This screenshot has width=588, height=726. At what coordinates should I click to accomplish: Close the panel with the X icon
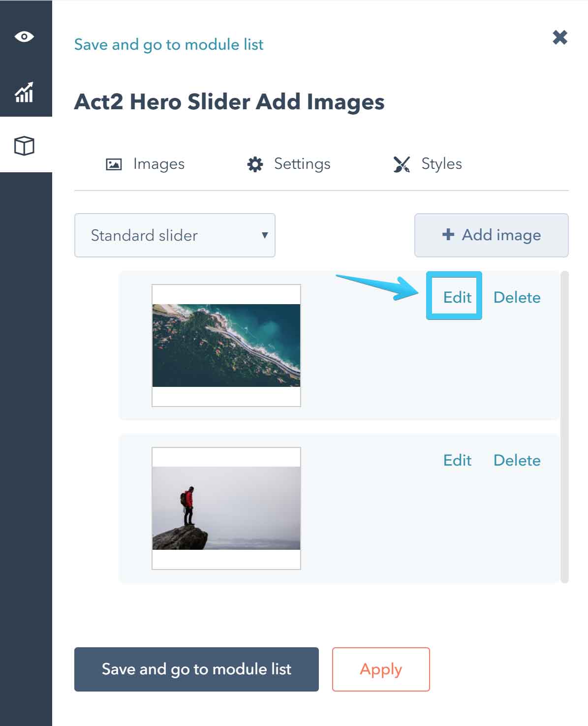tap(560, 37)
